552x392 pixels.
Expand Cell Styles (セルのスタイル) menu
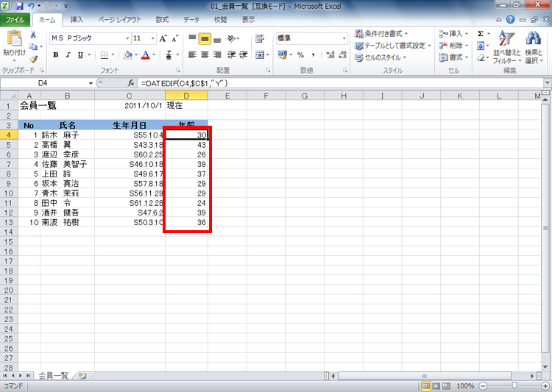(381, 57)
